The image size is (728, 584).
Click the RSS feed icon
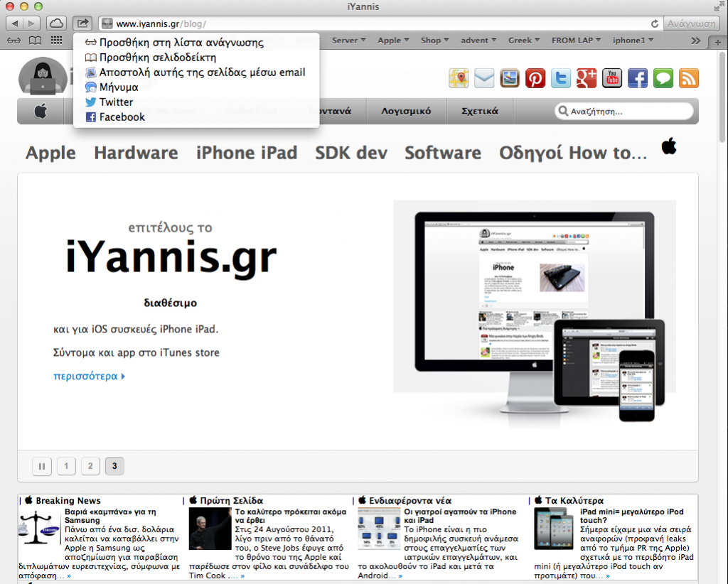688,78
